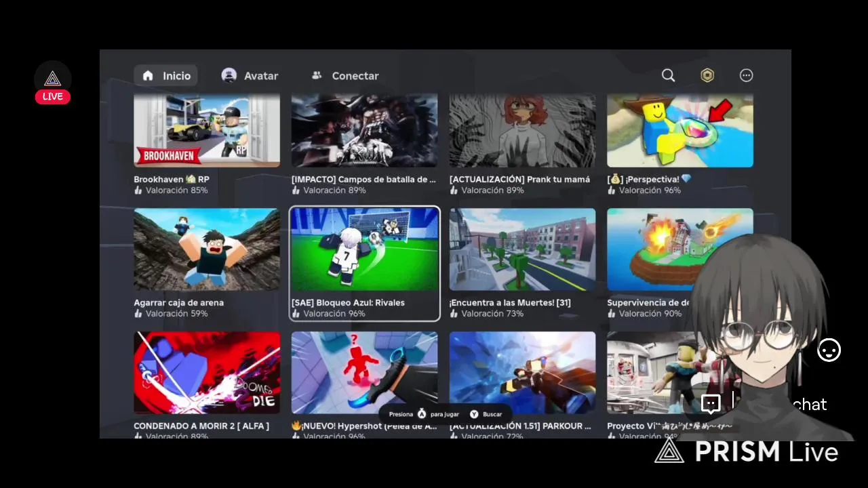Click thumbs-up icon beside Valoración 59%
This screenshot has width=868, height=488.
pos(138,314)
